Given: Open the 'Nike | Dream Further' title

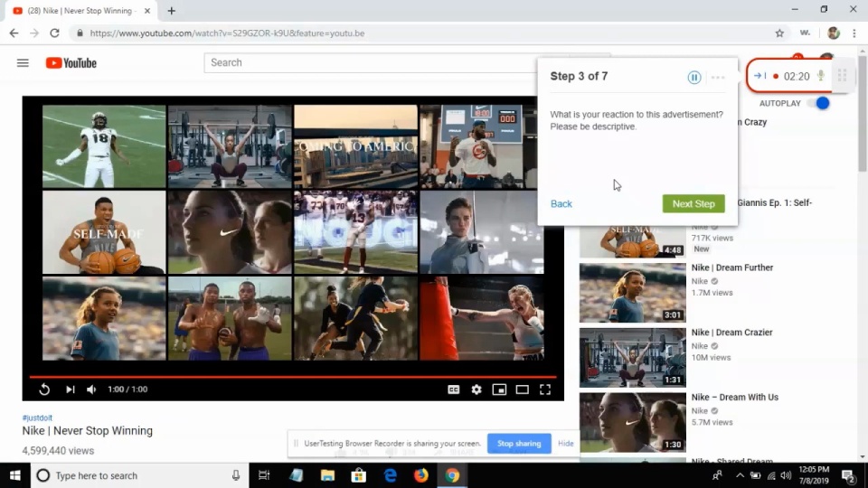Looking at the screenshot, I should coord(731,267).
